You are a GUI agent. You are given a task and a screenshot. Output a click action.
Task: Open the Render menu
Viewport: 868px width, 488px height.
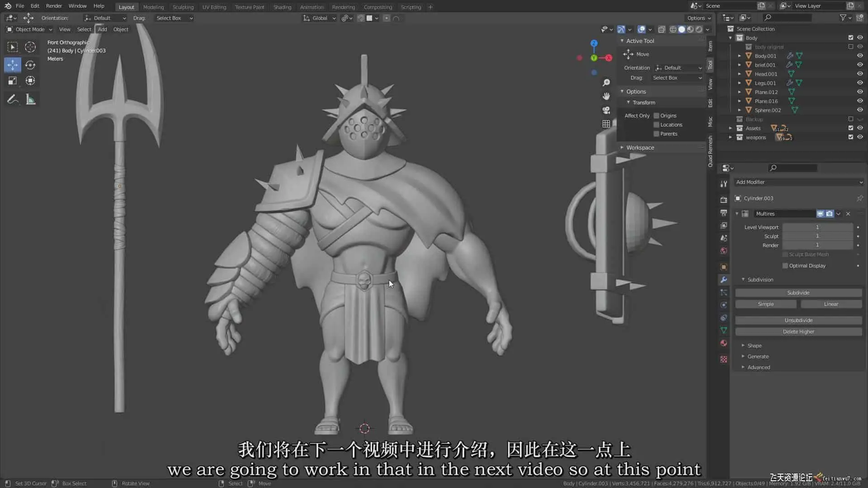54,6
